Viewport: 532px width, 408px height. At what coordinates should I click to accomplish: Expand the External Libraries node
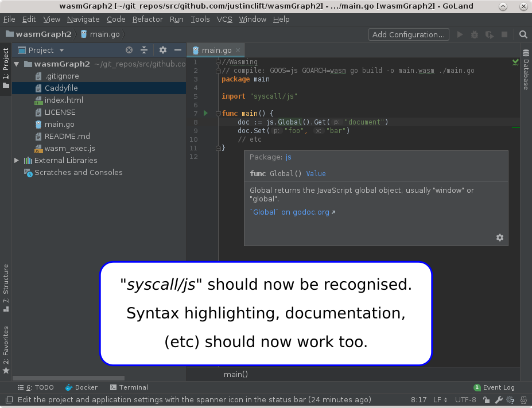pos(16,161)
